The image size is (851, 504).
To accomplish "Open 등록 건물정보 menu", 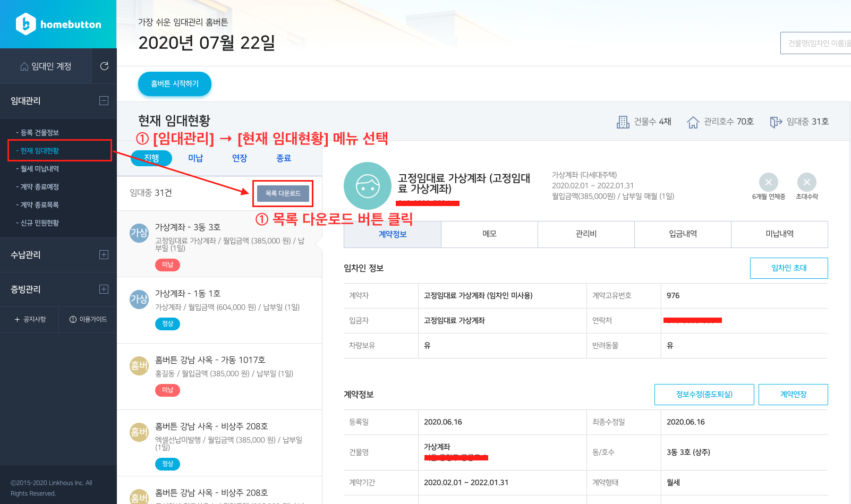I will pos(38,133).
